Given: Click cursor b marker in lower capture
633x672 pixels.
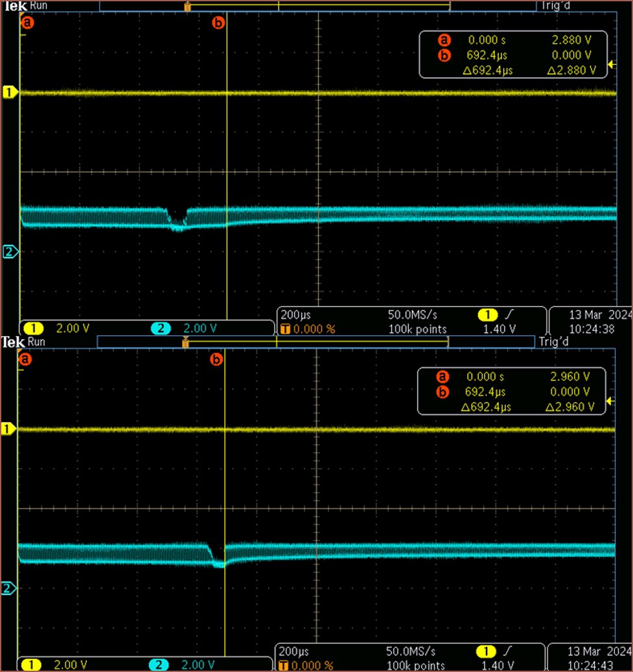Looking at the screenshot, I should 217,359.
